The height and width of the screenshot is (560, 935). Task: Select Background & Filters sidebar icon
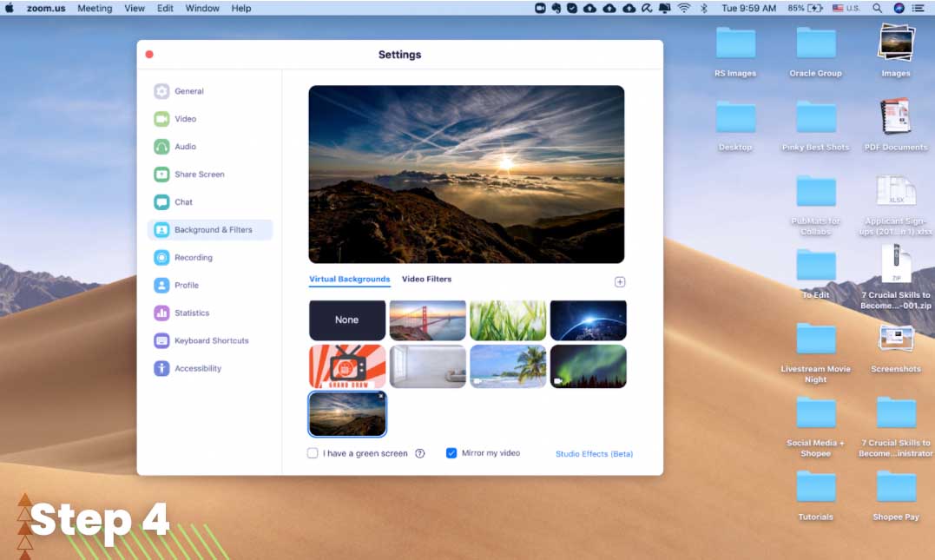(x=161, y=229)
